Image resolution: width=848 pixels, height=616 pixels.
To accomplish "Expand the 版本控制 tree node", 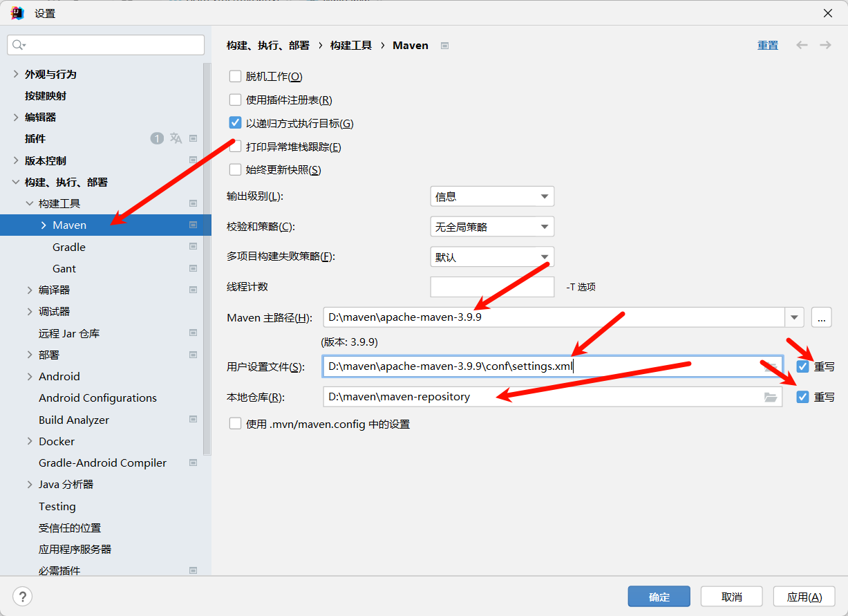I will click(x=16, y=160).
